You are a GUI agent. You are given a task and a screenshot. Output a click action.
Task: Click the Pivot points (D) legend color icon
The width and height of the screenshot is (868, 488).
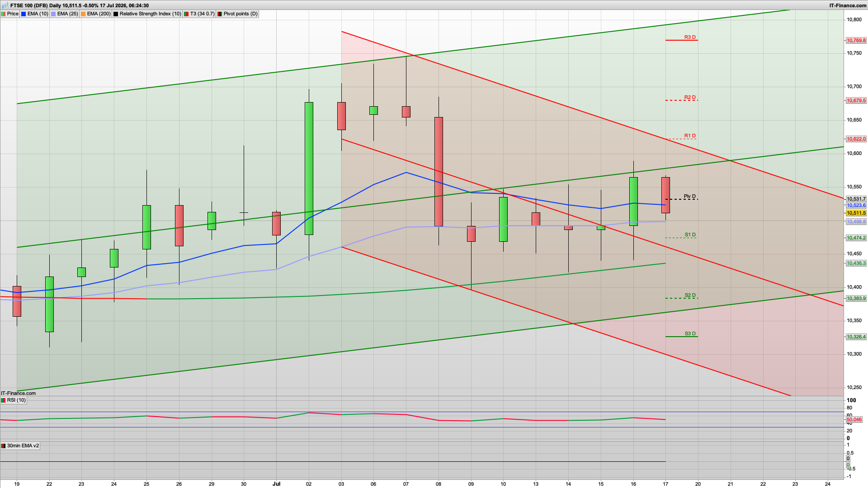click(220, 14)
